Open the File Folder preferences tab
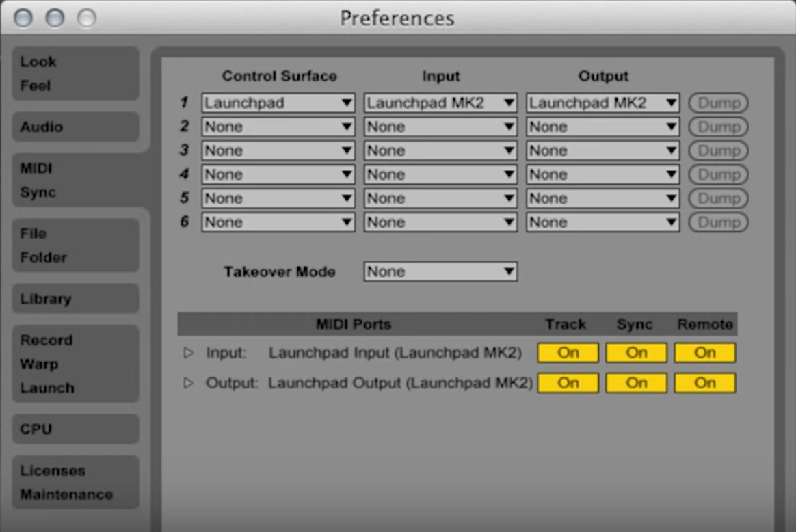796x532 pixels. point(76,245)
